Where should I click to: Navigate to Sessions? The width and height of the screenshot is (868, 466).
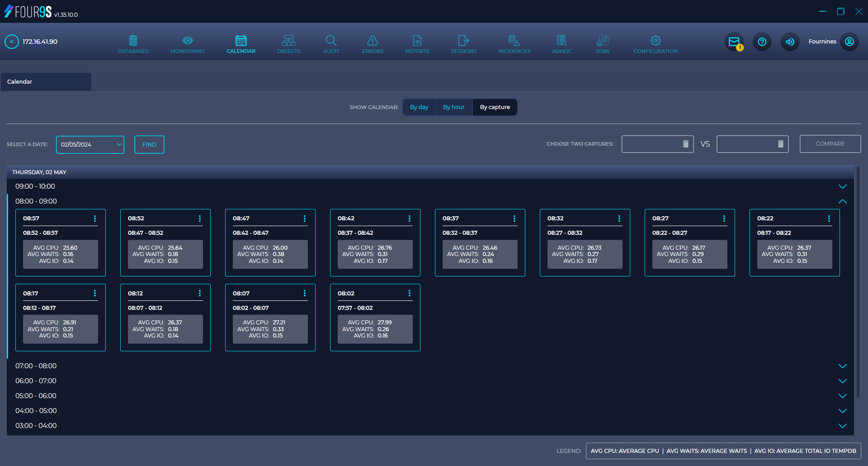click(x=463, y=43)
